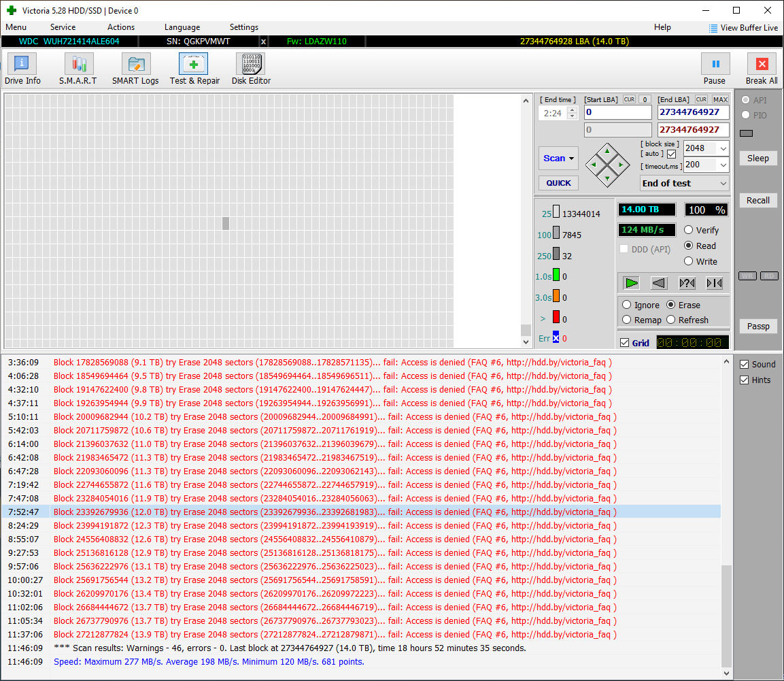
Task: Open the block size 2048 dropdown
Action: pyautogui.click(x=723, y=148)
